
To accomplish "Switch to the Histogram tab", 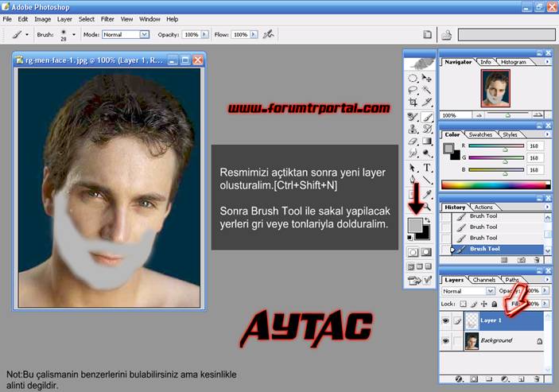I will click(x=514, y=62).
